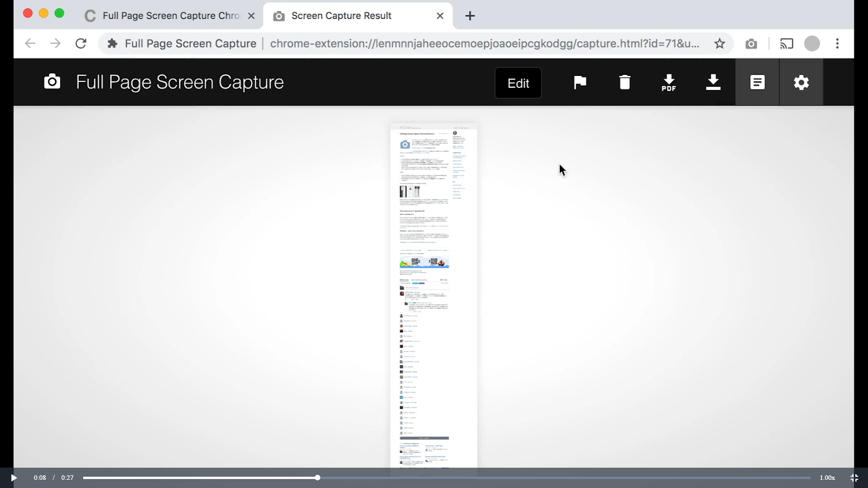This screenshot has height=488, width=868.
Task: Focus the chrome-extension URL address field
Action: (484, 43)
